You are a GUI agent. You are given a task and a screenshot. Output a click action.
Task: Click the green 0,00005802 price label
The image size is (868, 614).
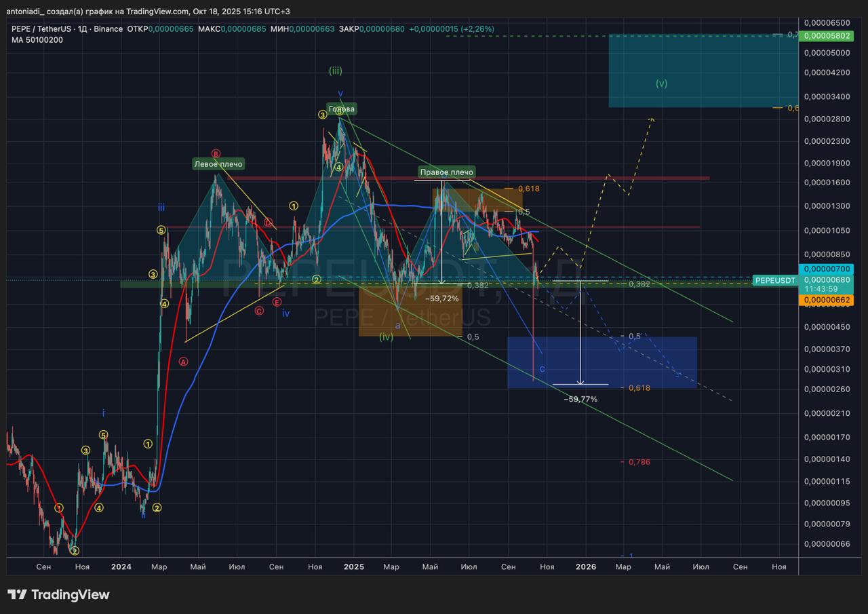pyautogui.click(x=825, y=35)
